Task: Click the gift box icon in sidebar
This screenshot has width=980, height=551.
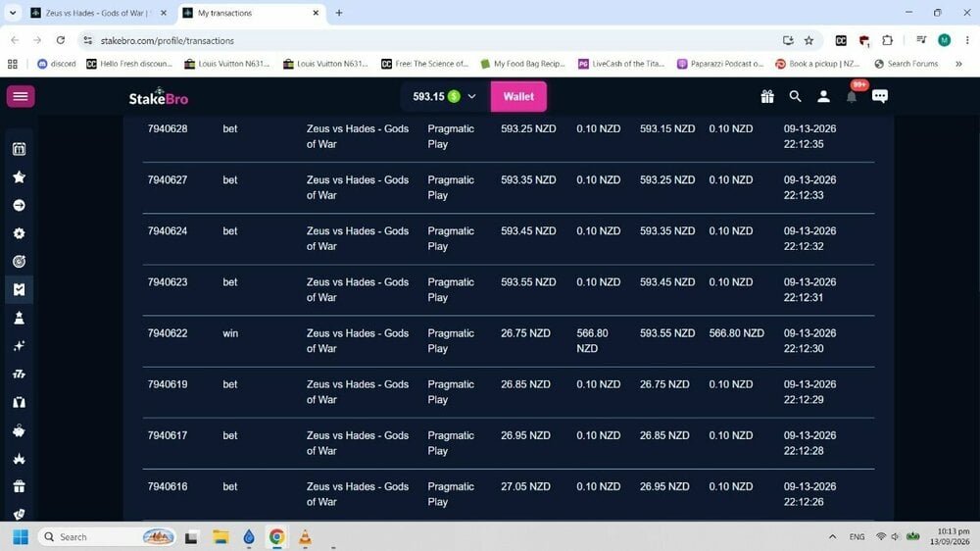Action: click(x=20, y=486)
